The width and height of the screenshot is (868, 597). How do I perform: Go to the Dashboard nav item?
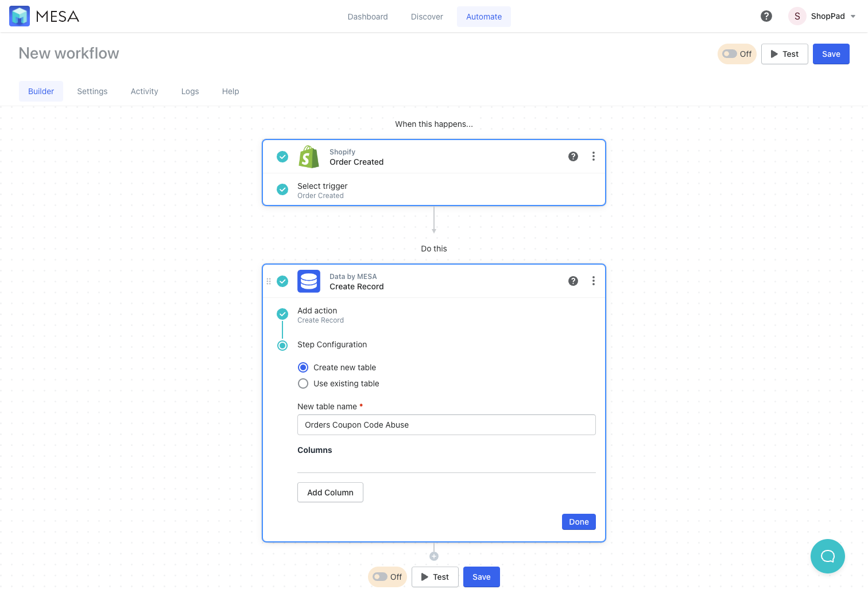[x=367, y=17]
